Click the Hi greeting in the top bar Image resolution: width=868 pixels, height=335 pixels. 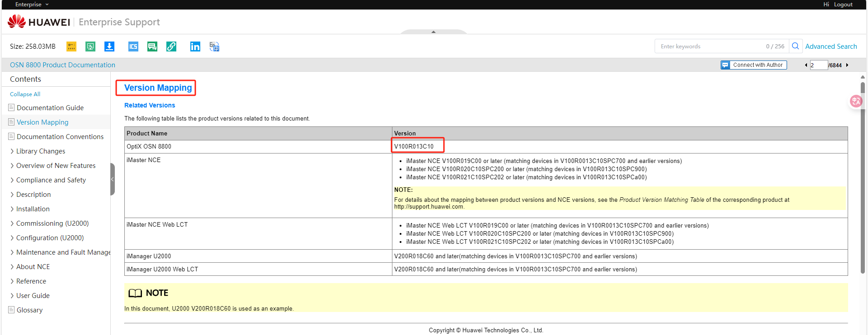(826, 5)
